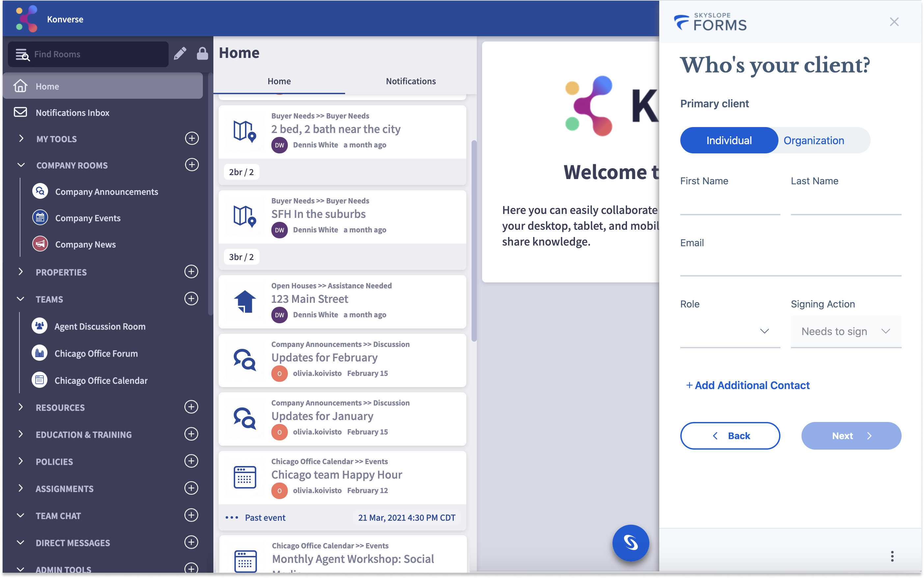Click the Company Events calendar icon
924x578 pixels.
click(x=40, y=218)
